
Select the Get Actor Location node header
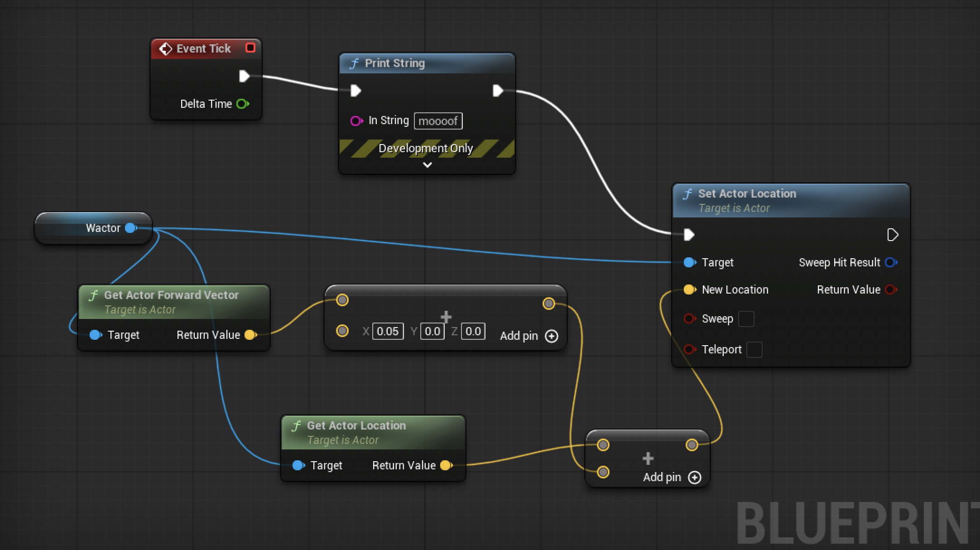(x=356, y=425)
